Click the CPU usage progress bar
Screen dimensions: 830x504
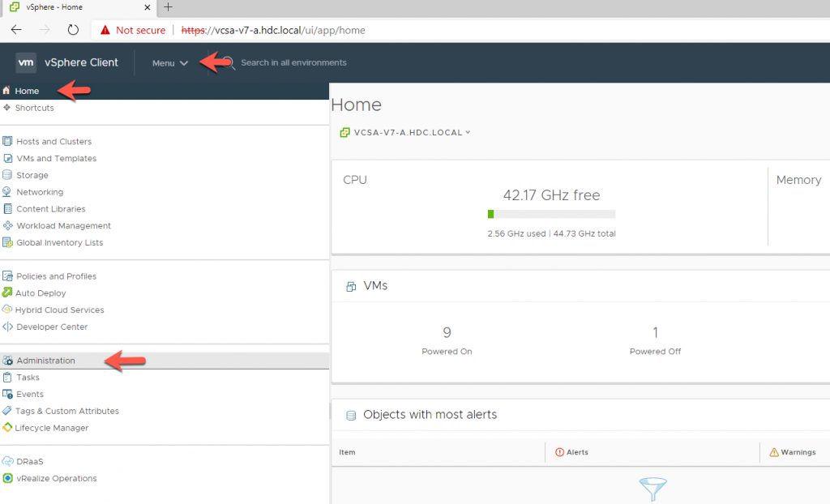pyautogui.click(x=551, y=214)
